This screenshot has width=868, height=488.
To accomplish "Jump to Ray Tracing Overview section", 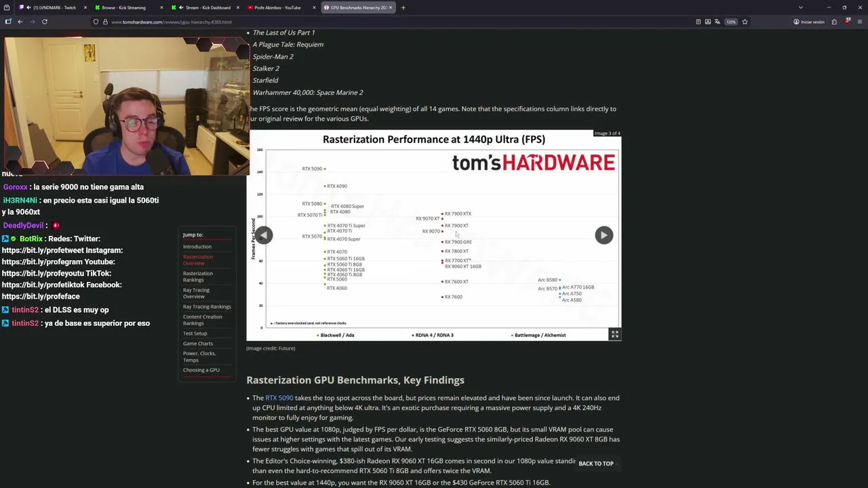I will (196, 293).
